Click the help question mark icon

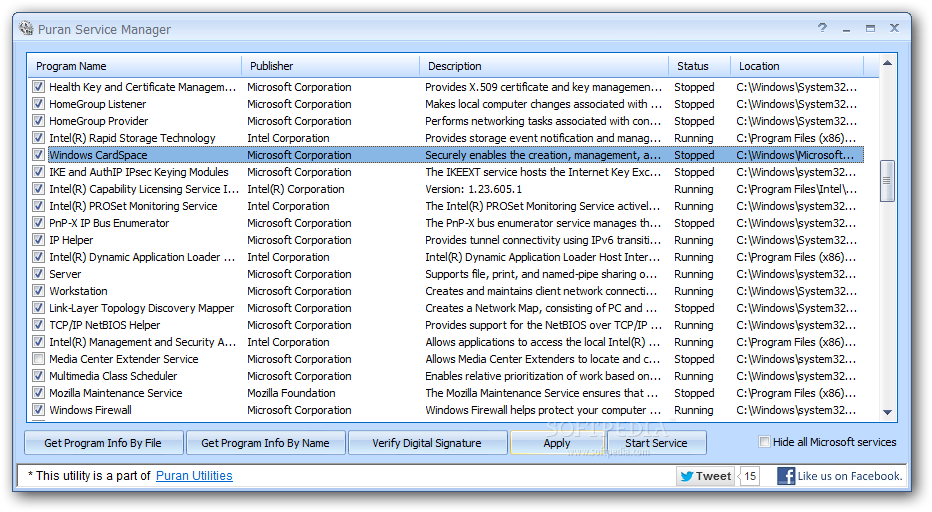coord(822,27)
